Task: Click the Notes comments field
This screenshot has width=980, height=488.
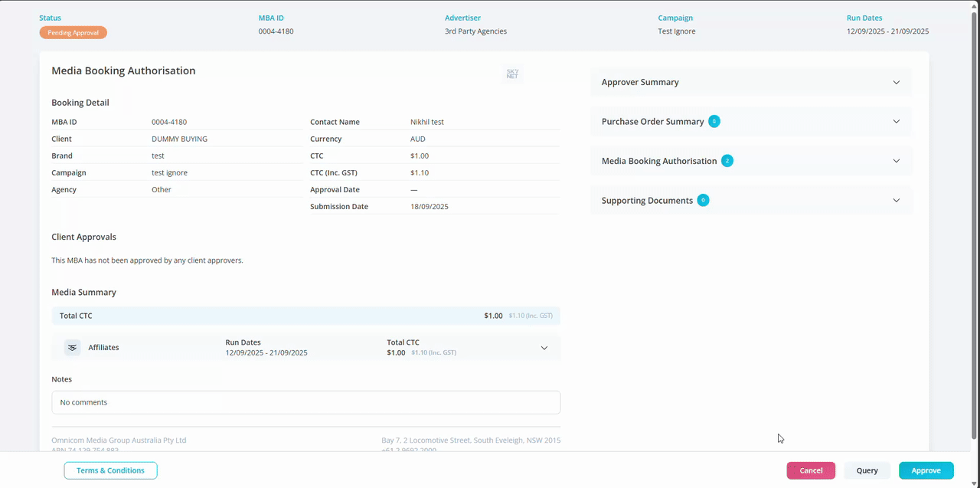Action: click(305, 402)
